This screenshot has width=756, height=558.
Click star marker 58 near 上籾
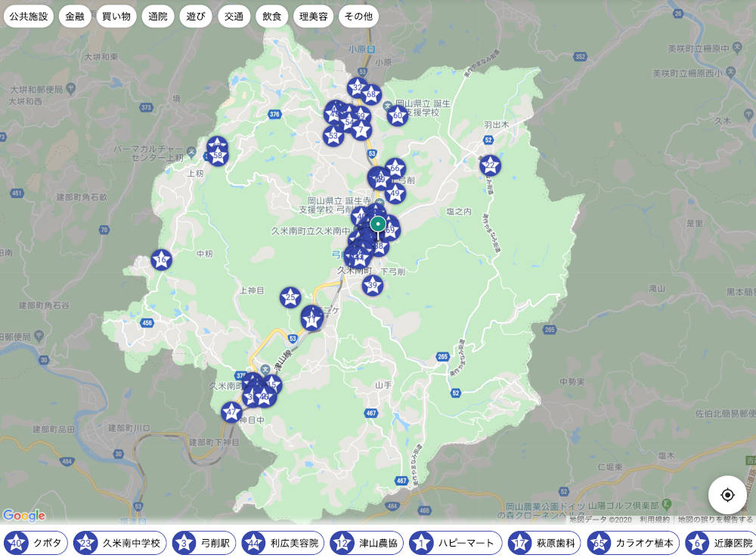218,156
